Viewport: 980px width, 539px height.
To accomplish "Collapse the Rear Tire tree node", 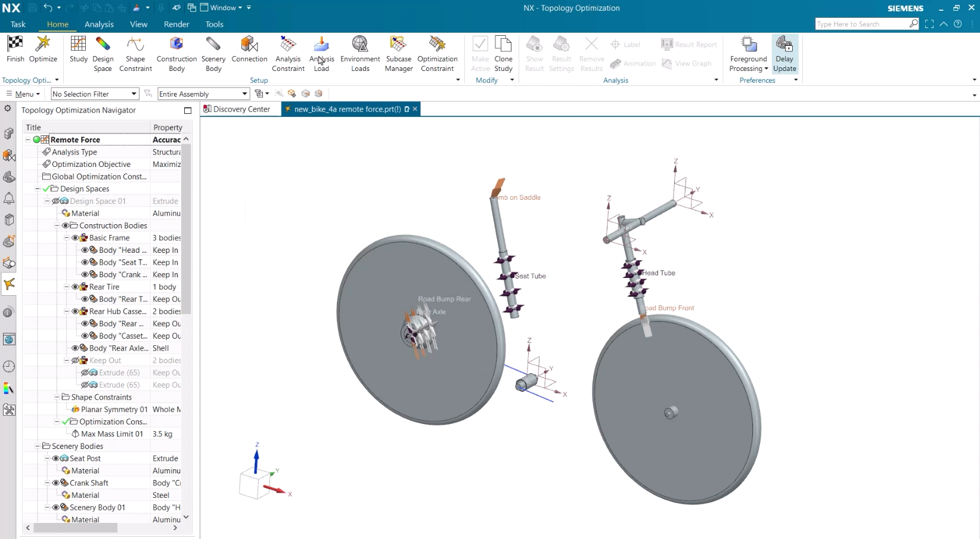I will tap(67, 287).
